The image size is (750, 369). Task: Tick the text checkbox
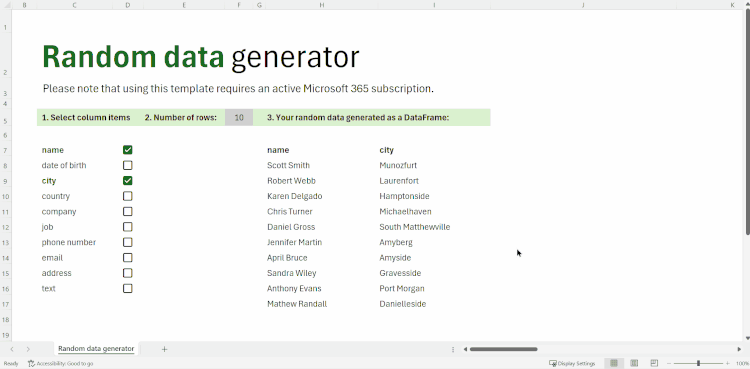(127, 288)
